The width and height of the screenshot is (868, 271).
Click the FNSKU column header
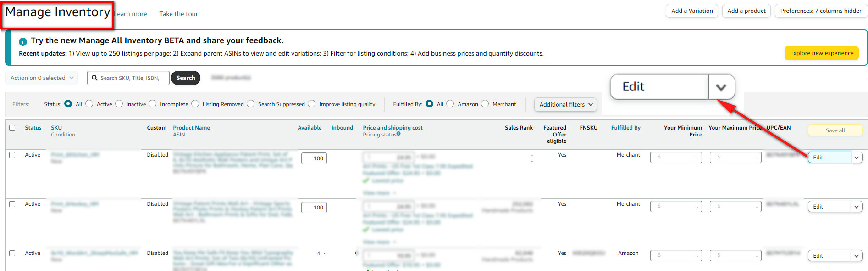(x=588, y=128)
